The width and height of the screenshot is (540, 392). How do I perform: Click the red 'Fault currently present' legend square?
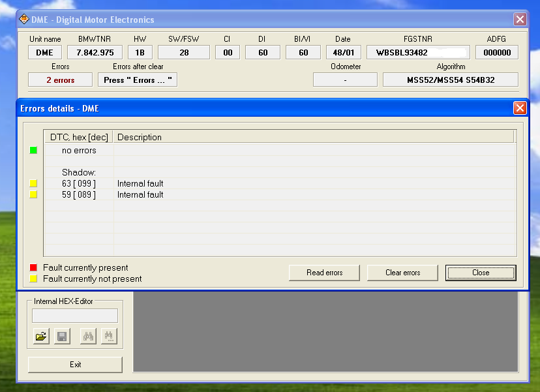[x=33, y=267]
